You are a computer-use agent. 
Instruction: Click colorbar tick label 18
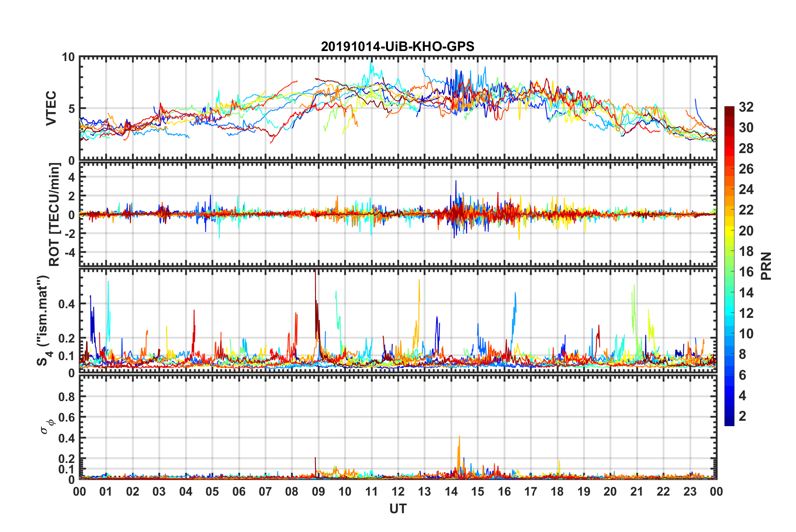[746, 251]
